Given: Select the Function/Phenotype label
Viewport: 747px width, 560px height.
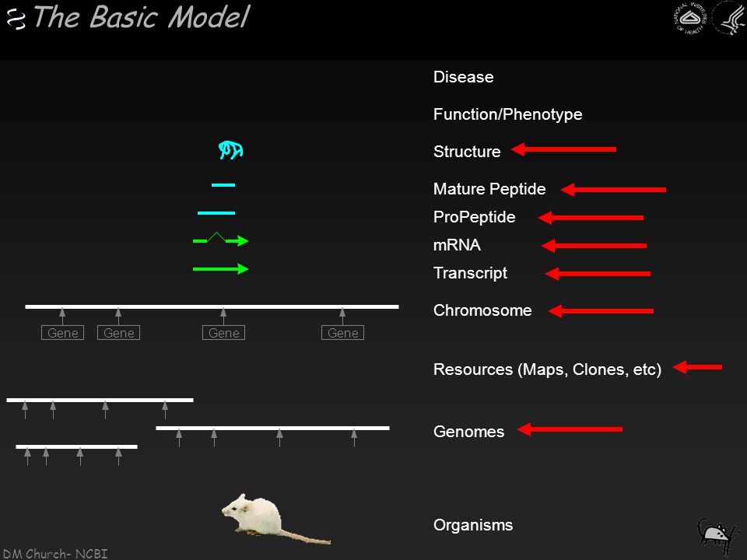Looking at the screenshot, I should click(x=507, y=114).
